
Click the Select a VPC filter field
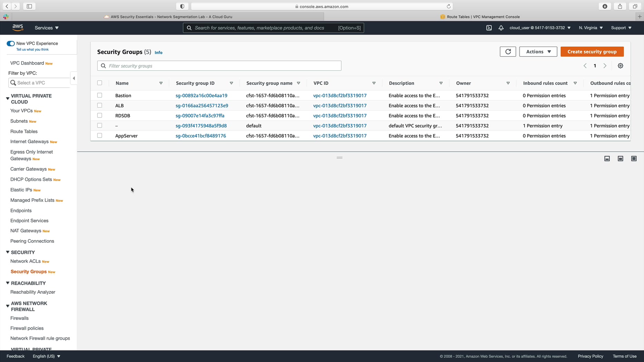(39, 83)
